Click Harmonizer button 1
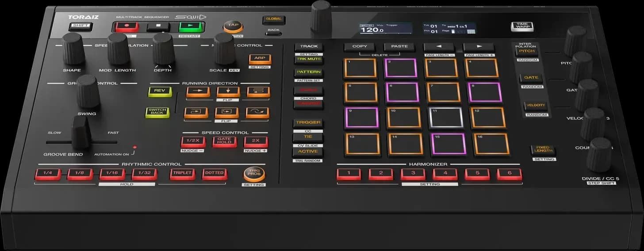This screenshot has height=251, width=644. [349, 174]
